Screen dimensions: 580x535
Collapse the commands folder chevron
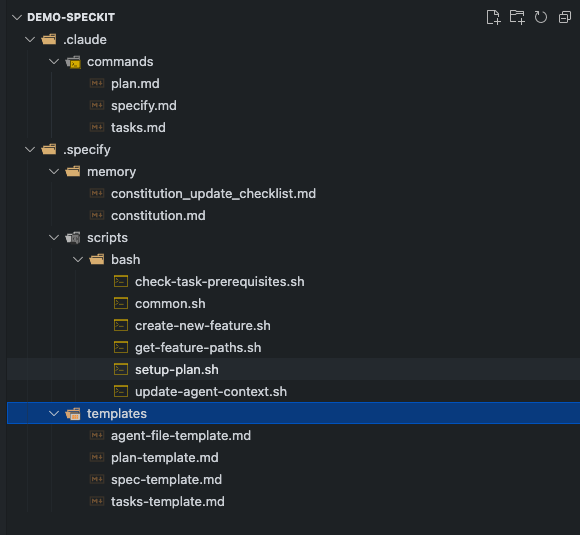click(54, 61)
